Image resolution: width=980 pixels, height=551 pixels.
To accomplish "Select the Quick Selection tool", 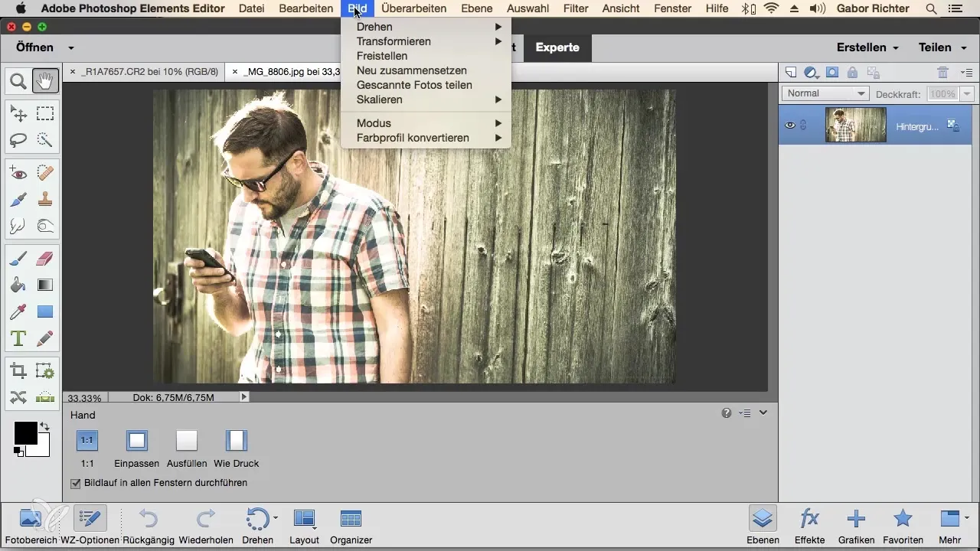I will click(45, 140).
